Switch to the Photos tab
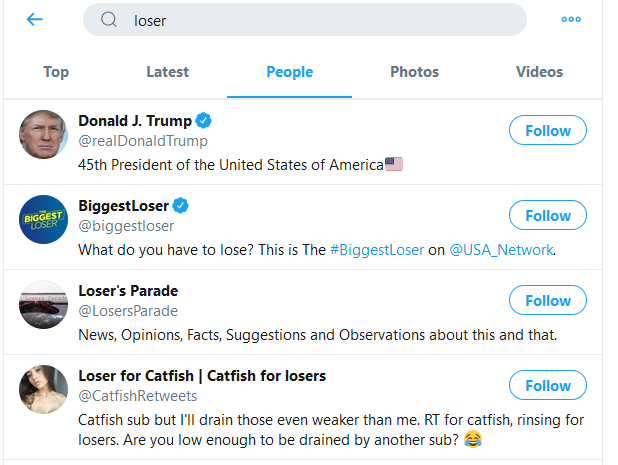The width and height of the screenshot is (618, 465). pos(414,72)
